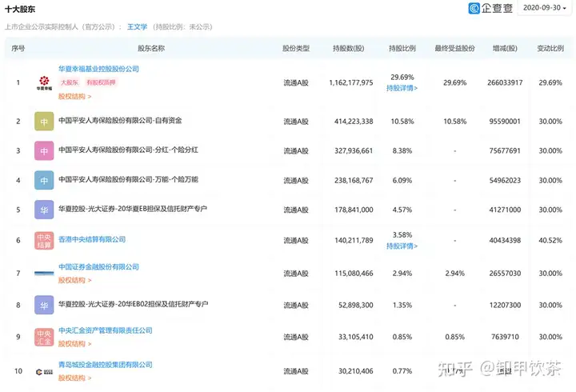Click pink 中 avatar for 平安人寿-分红
The height and width of the screenshot is (392, 576).
click(x=44, y=150)
